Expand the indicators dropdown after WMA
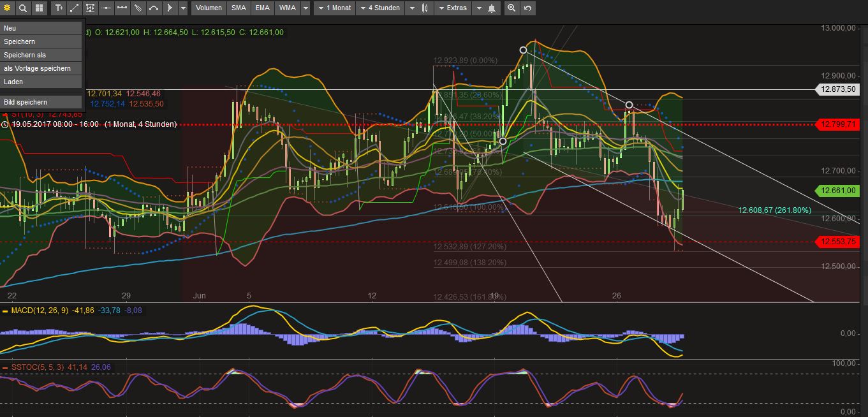This screenshot has width=868, height=417. click(305, 8)
